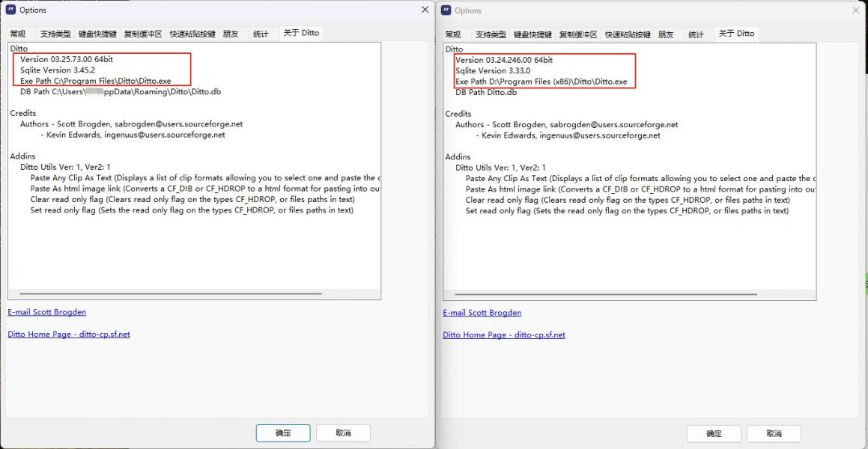
Task: Close the right Options window
Action: coord(856,10)
